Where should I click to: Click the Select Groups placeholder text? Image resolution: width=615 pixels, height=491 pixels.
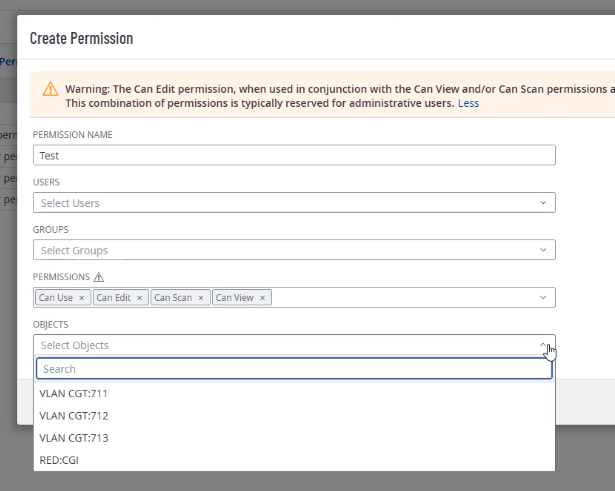click(74, 250)
